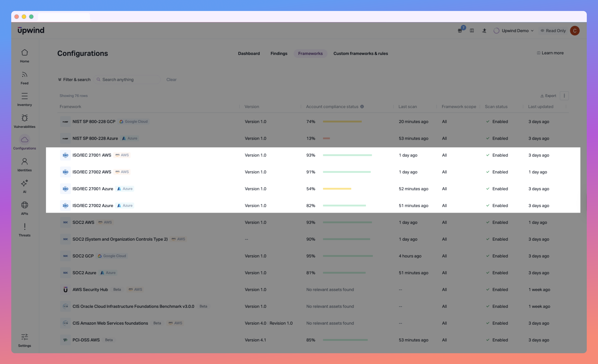
Task: Open the Settings sliders icon
Action: pyautogui.click(x=25, y=337)
